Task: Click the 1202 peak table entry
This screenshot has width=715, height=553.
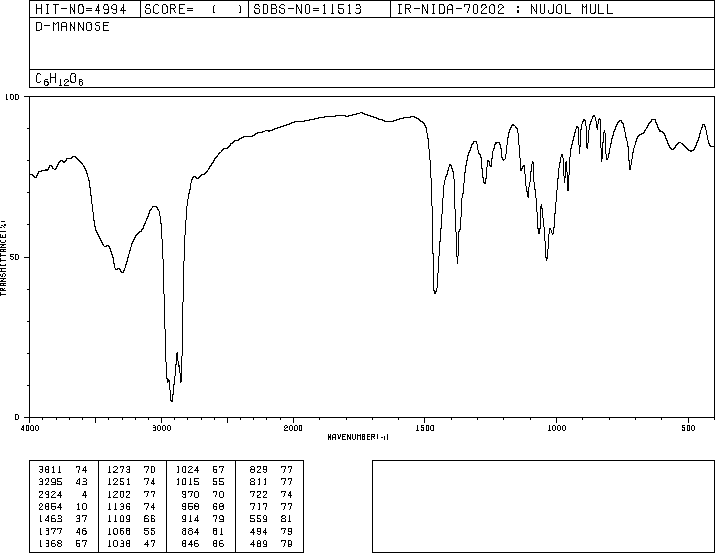Action: click(119, 494)
